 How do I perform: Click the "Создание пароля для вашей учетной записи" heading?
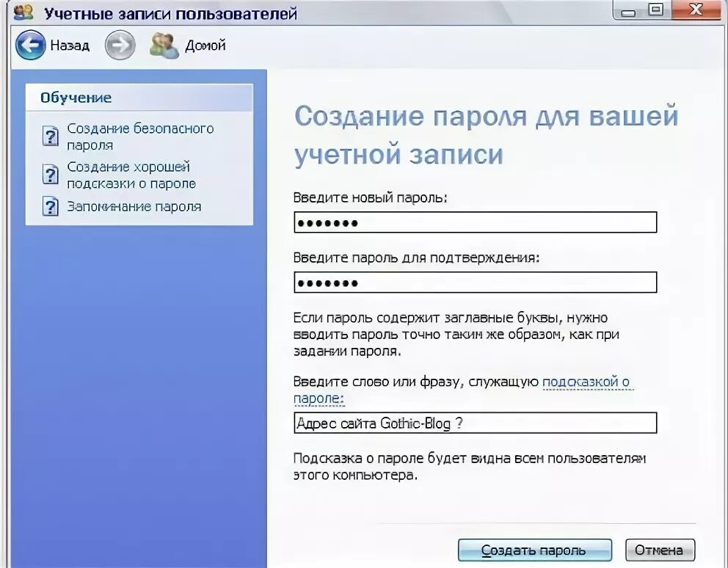pos(487,135)
